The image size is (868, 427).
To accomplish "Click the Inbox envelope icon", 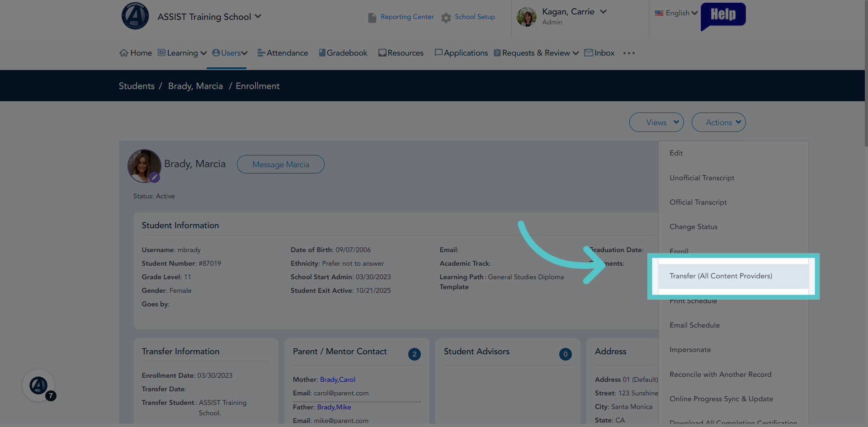I will (x=589, y=53).
